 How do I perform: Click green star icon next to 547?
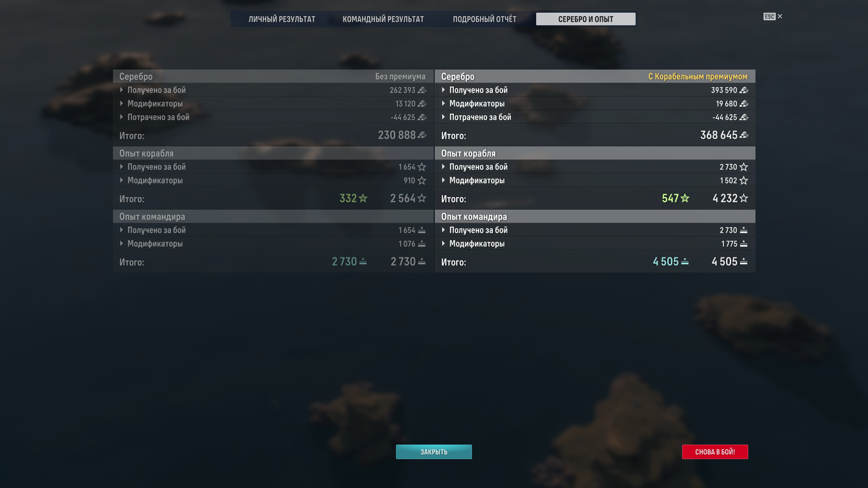pos(685,198)
